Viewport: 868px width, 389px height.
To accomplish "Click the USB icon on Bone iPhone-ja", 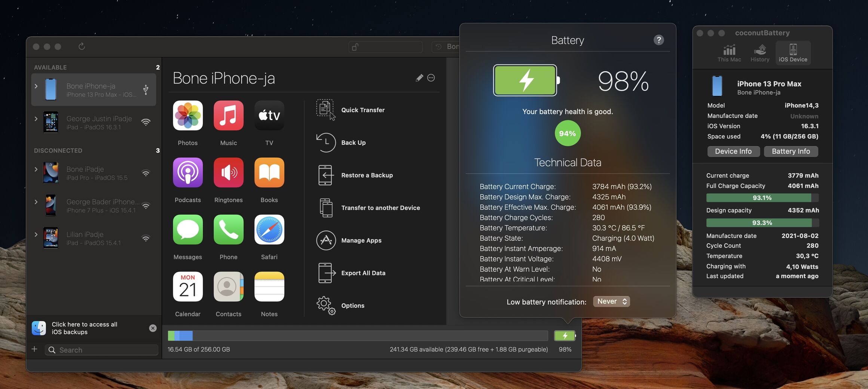I will (146, 89).
